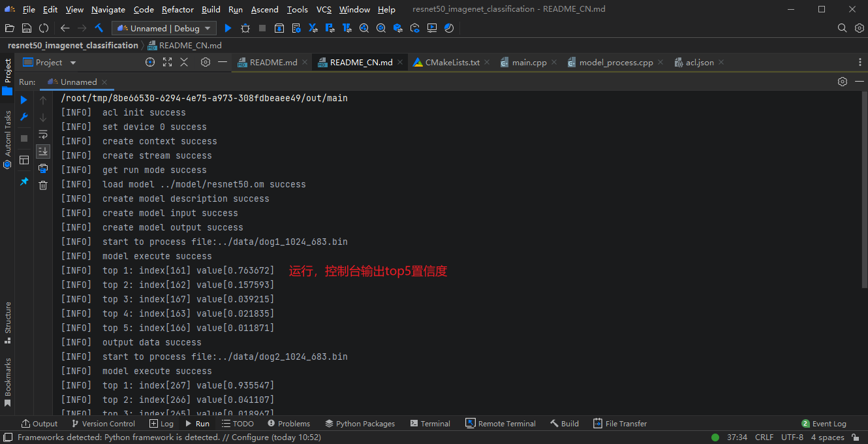The height and width of the screenshot is (444, 868).
Task: Open the Event Log at bottom right
Action: click(x=824, y=423)
